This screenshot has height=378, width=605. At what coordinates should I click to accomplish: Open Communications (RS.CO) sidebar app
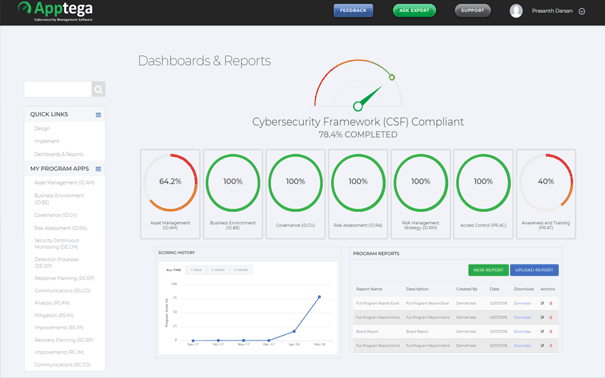click(x=62, y=291)
